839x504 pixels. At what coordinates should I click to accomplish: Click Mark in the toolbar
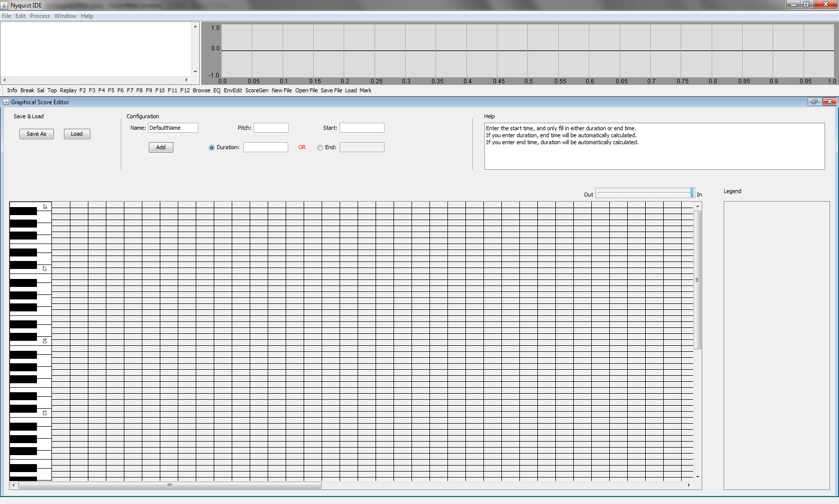366,90
